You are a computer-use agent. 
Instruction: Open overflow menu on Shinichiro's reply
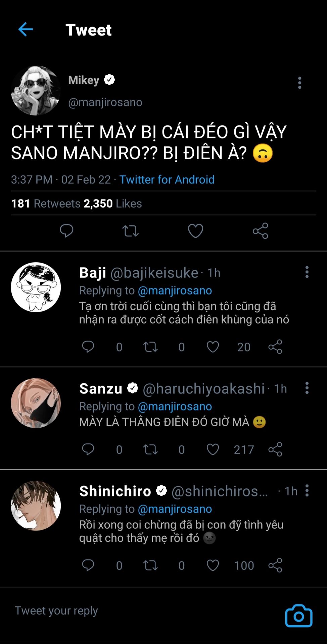307,490
